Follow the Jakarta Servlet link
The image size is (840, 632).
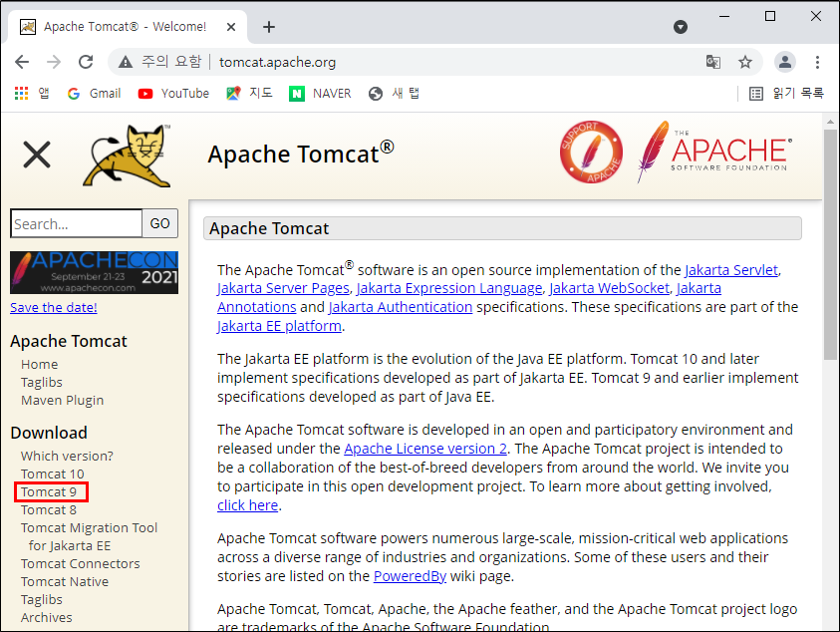tap(731, 270)
